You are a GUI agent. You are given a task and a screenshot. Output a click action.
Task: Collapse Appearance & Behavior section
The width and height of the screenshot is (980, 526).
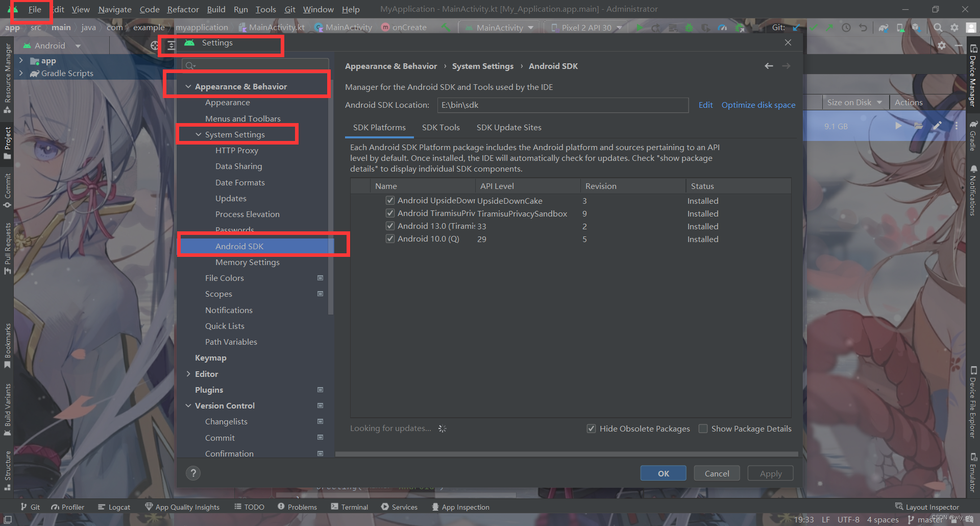pos(188,87)
